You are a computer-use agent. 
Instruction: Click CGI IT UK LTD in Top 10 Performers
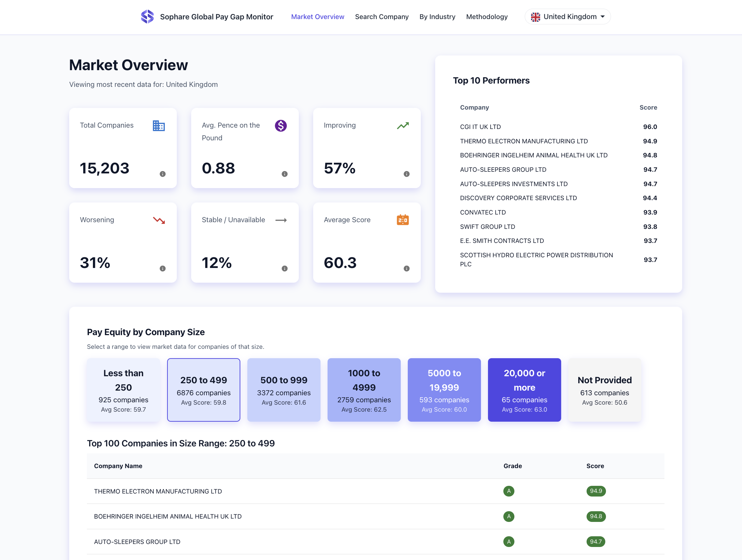point(480,127)
